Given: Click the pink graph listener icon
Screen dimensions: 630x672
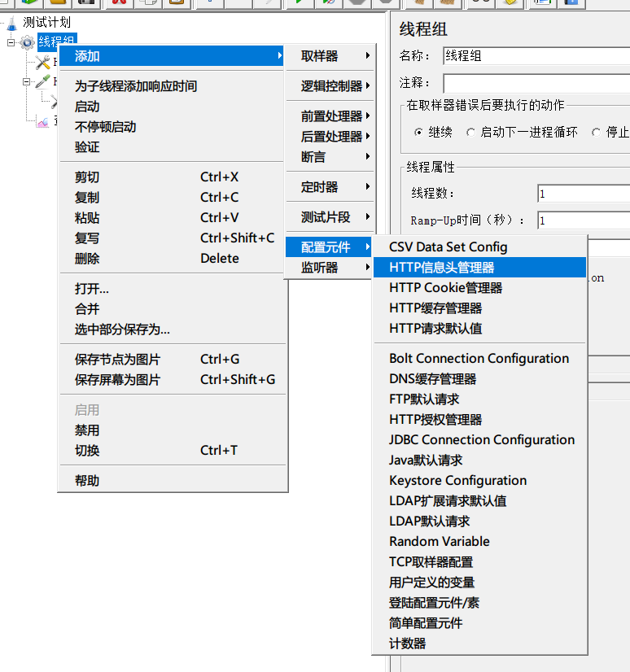Looking at the screenshot, I should pos(42,122).
